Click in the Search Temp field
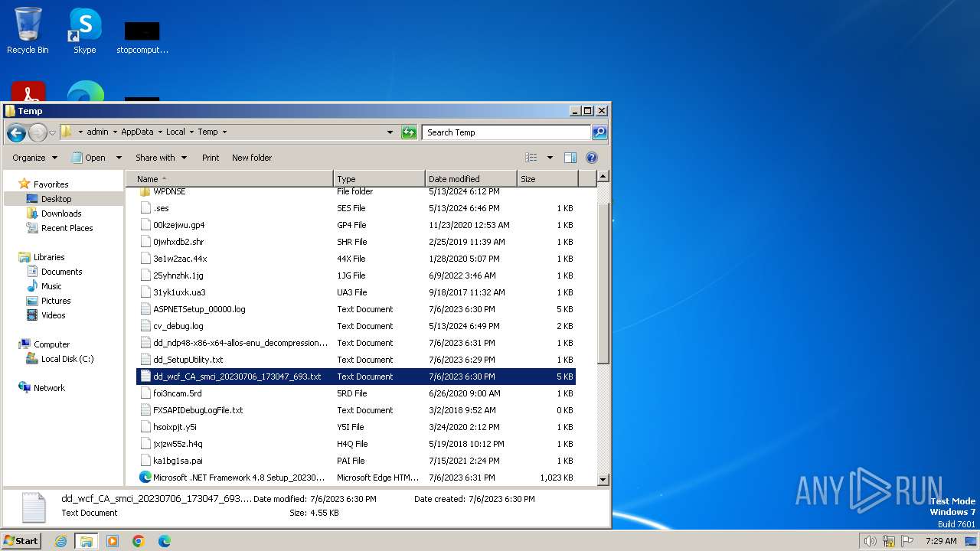980x551 pixels. (x=507, y=132)
